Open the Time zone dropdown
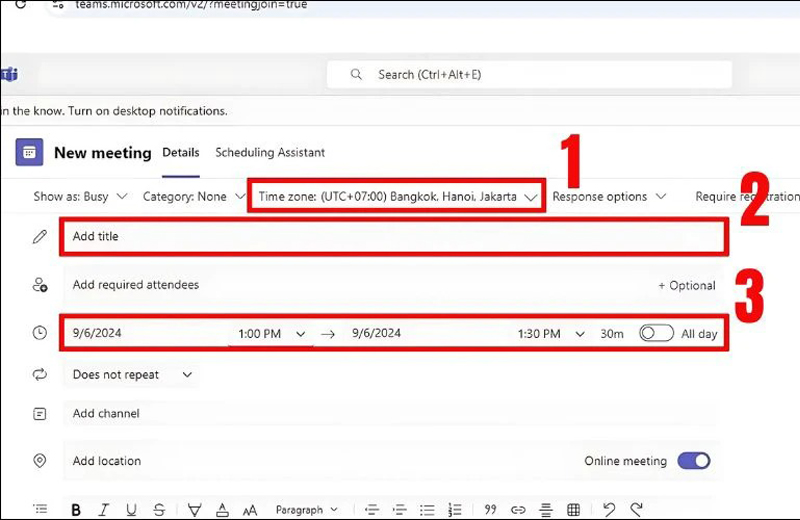The image size is (800, 520). [397, 197]
